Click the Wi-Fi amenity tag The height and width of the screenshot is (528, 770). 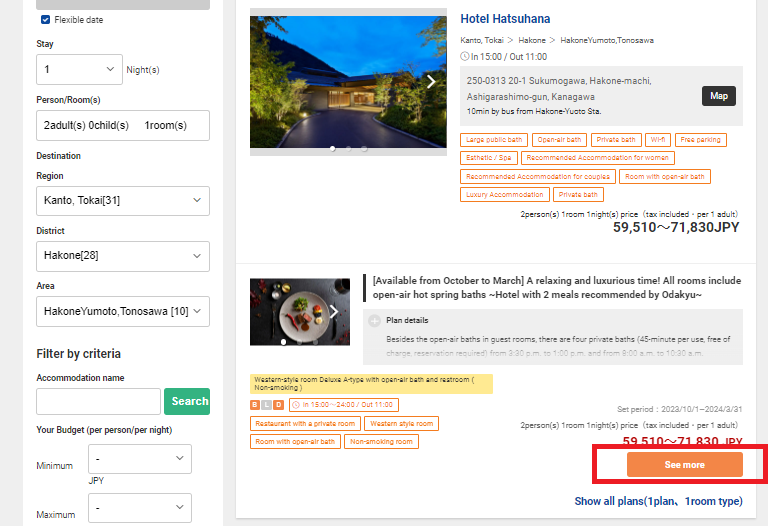(657, 140)
